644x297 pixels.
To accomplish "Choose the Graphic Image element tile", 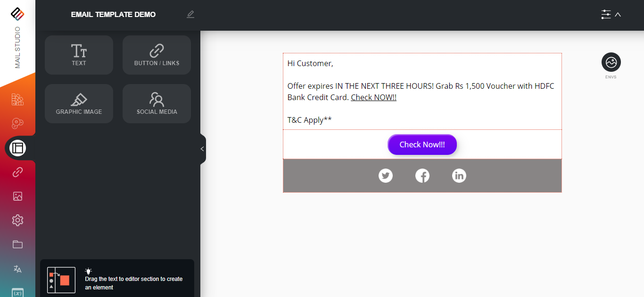I will coord(79,103).
